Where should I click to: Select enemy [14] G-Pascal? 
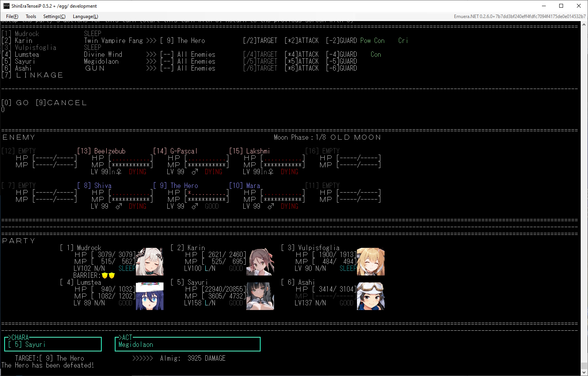click(175, 151)
